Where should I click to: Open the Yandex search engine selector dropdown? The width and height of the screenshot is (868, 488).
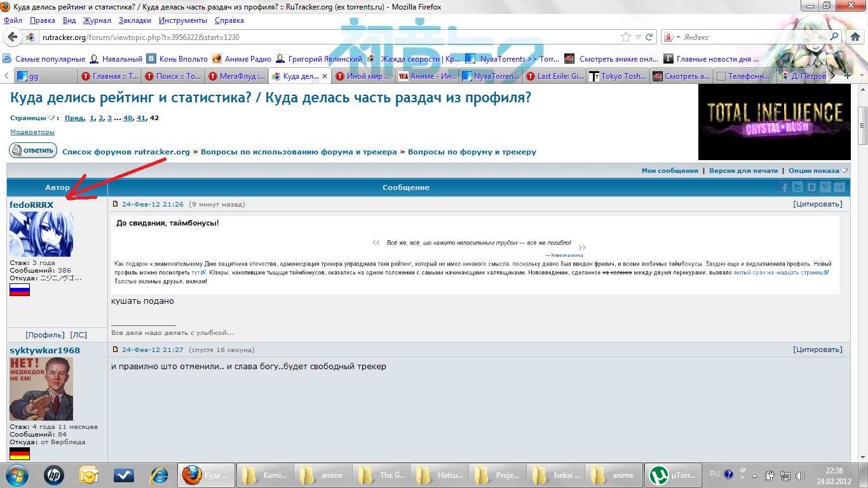pyautogui.click(x=673, y=37)
